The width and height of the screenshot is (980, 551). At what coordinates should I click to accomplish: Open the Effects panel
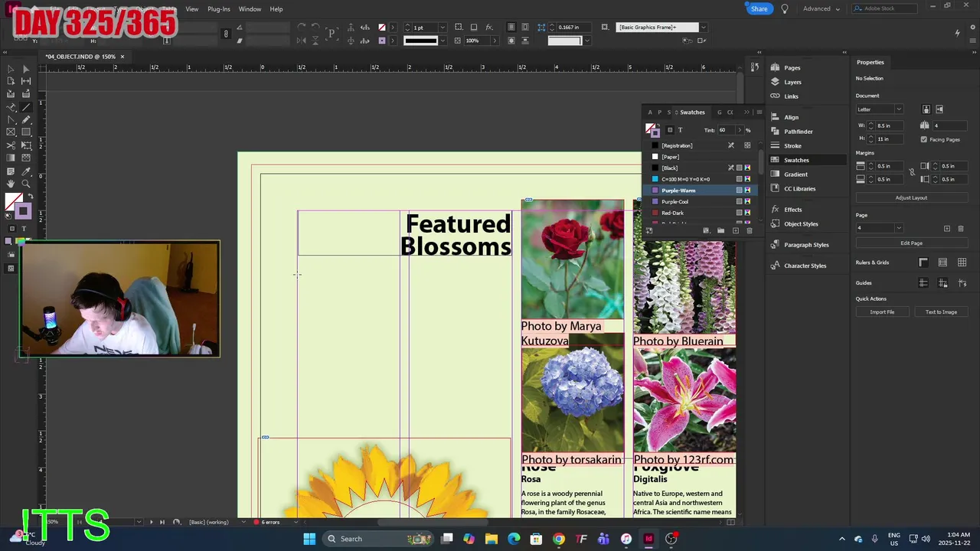pos(792,210)
